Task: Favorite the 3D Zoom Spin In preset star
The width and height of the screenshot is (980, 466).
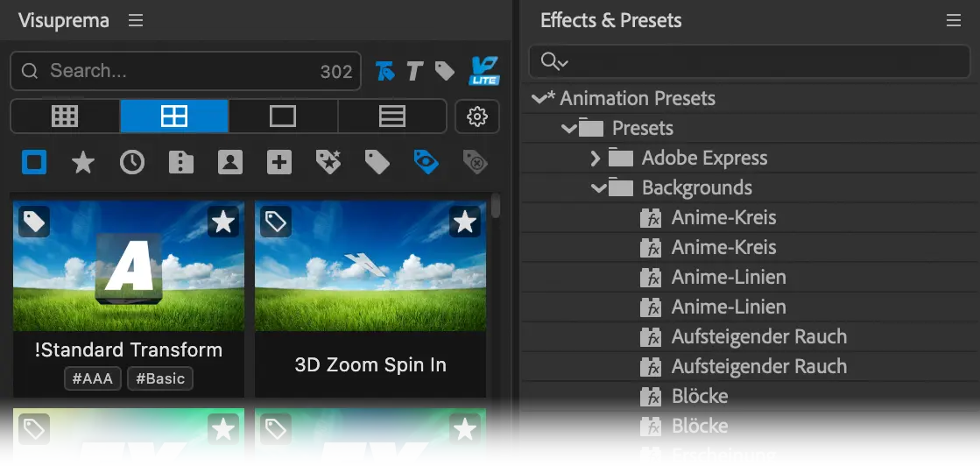Action: click(465, 222)
